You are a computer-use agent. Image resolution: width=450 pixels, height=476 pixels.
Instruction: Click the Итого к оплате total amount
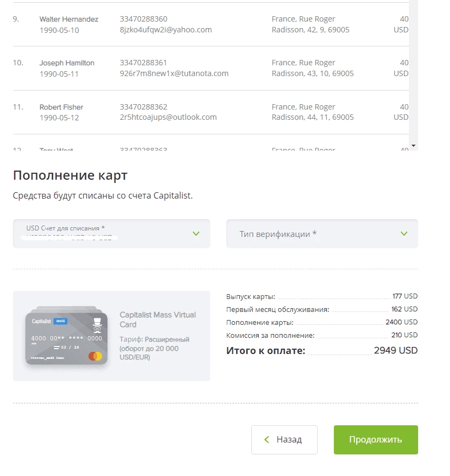click(395, 350)
